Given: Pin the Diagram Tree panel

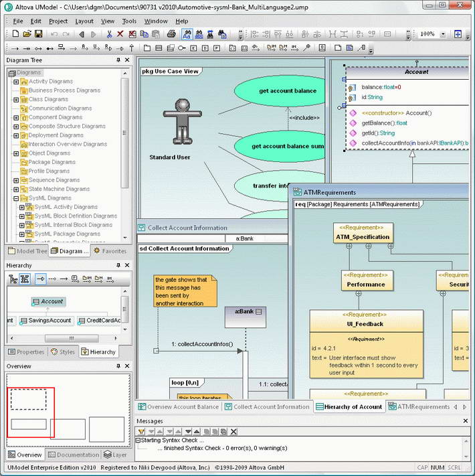Looking at the screenshot, I should click(118, 60).
